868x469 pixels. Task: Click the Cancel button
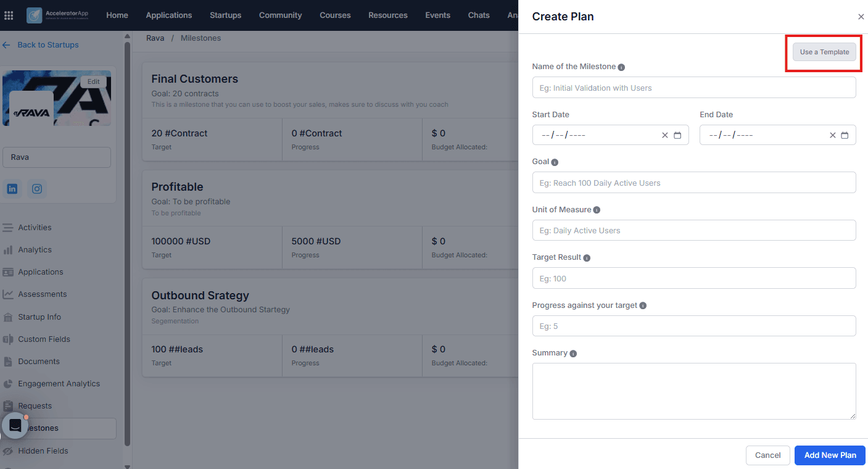768,455
